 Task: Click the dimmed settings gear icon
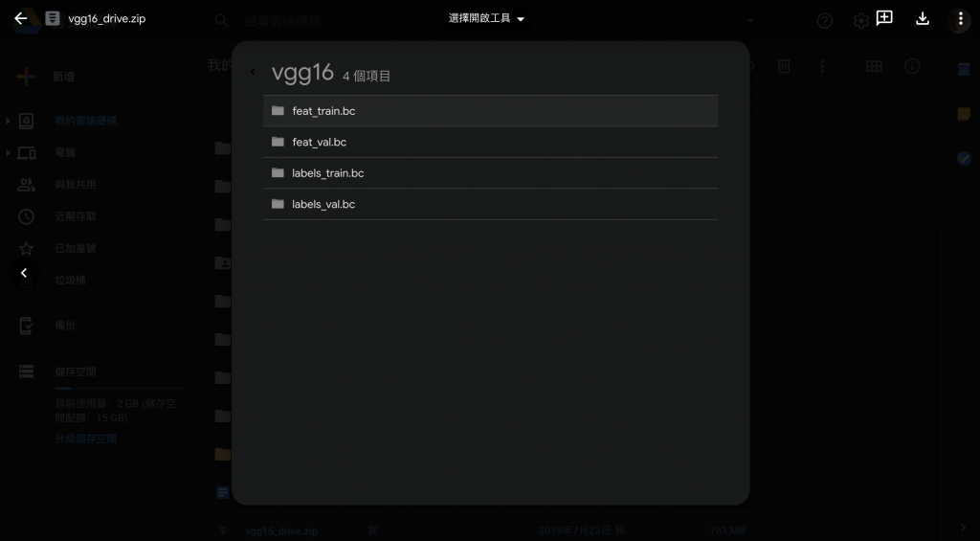point(861,21)
